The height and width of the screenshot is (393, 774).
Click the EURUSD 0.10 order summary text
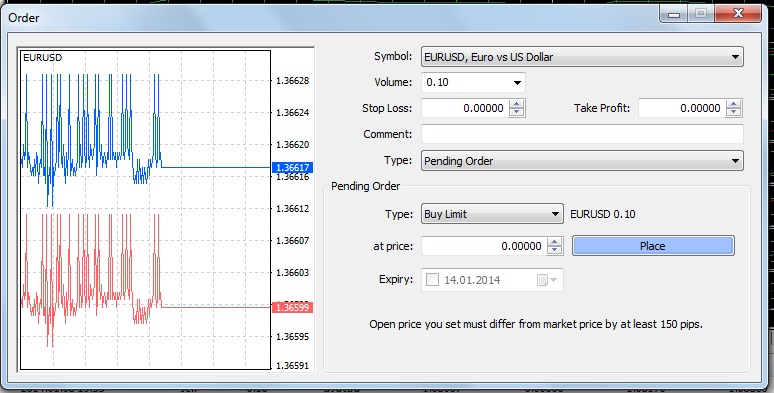[603, 214]
